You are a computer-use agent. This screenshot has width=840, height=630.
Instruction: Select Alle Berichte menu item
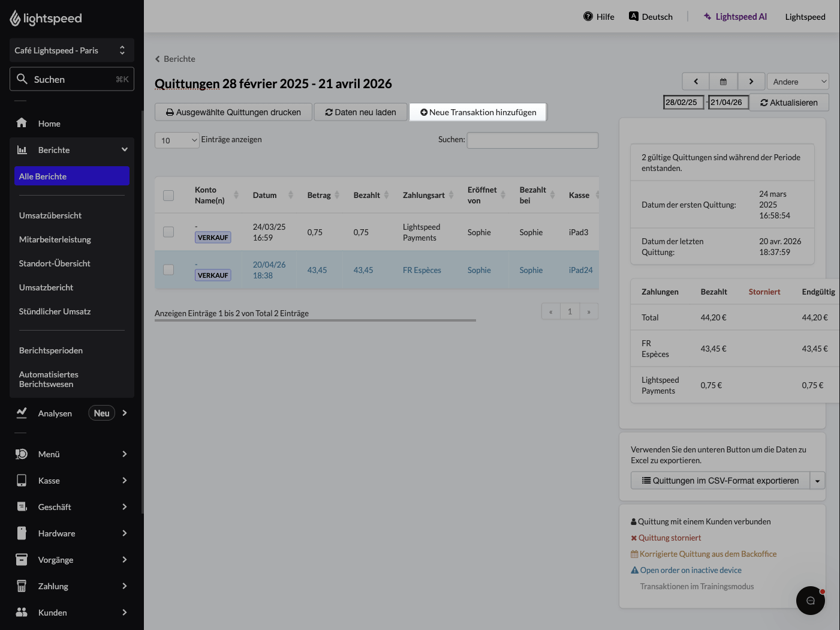coord(72,176)
